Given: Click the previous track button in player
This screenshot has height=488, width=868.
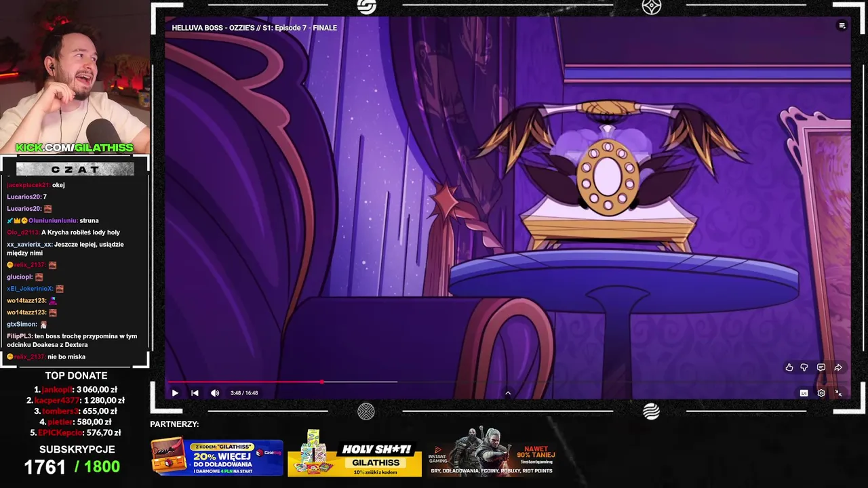Looking at the screenshot, I should point(195,393).
